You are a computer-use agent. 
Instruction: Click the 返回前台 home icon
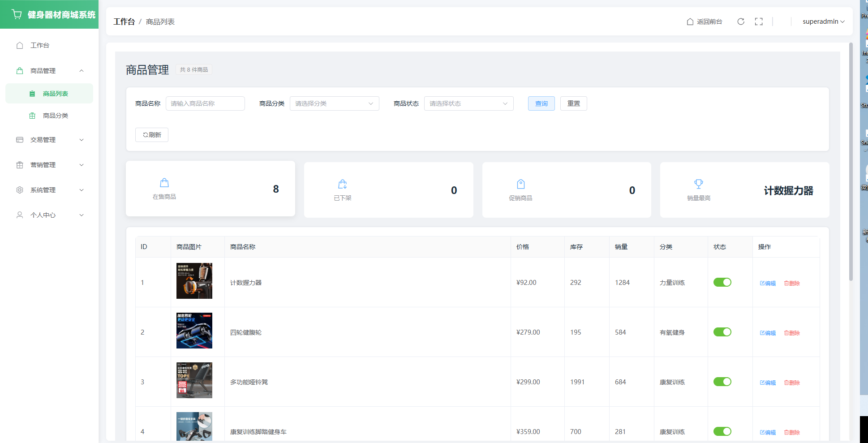coord(690,22)
